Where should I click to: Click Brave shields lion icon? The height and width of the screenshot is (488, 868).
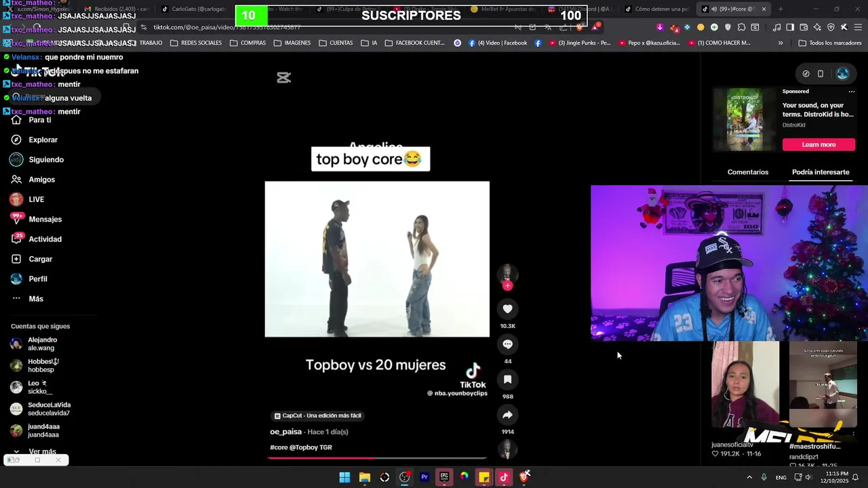[579, 27]
